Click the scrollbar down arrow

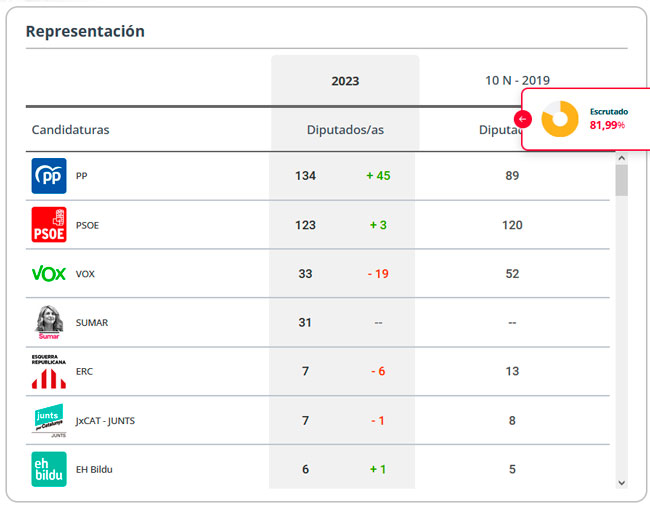(x=621, y=483)
